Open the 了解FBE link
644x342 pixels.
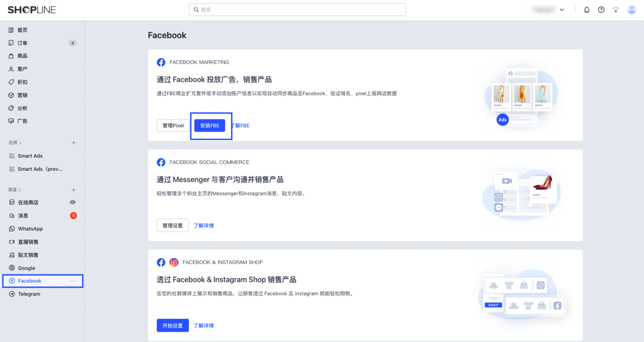point(240,125)
